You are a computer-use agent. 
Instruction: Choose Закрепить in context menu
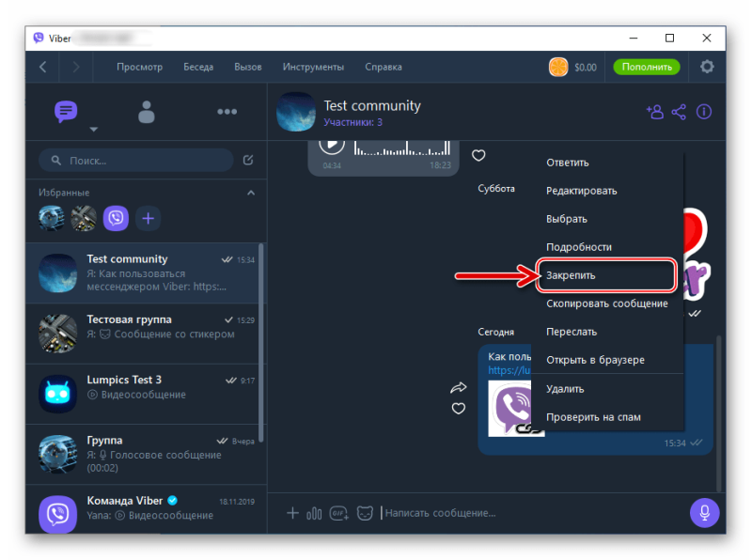(x=606, y=275)
